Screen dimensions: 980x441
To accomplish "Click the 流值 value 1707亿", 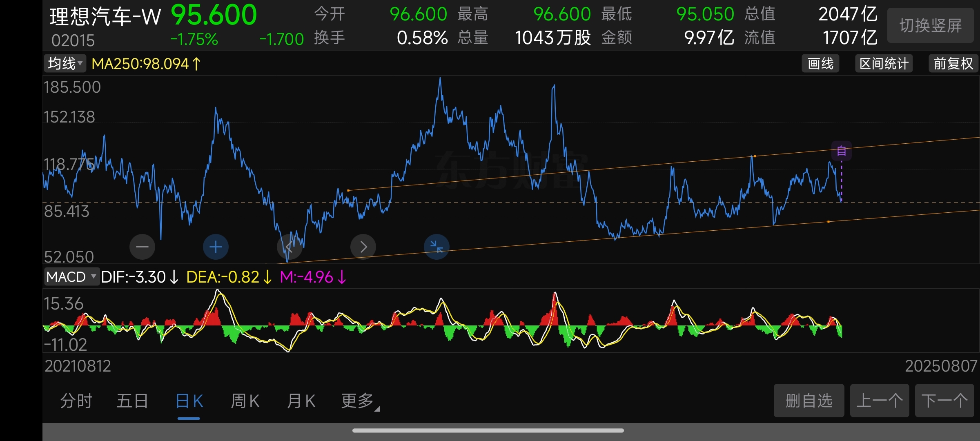I will point(850,38).
